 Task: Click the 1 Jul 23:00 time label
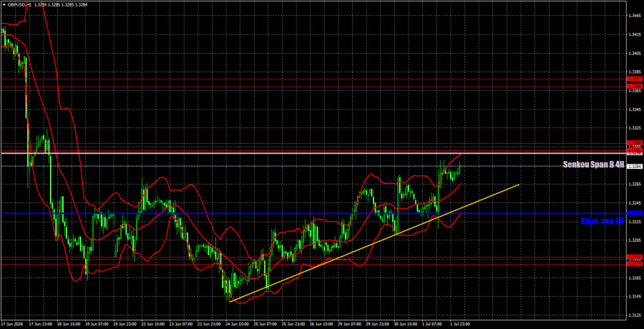[x=460, y=324]
